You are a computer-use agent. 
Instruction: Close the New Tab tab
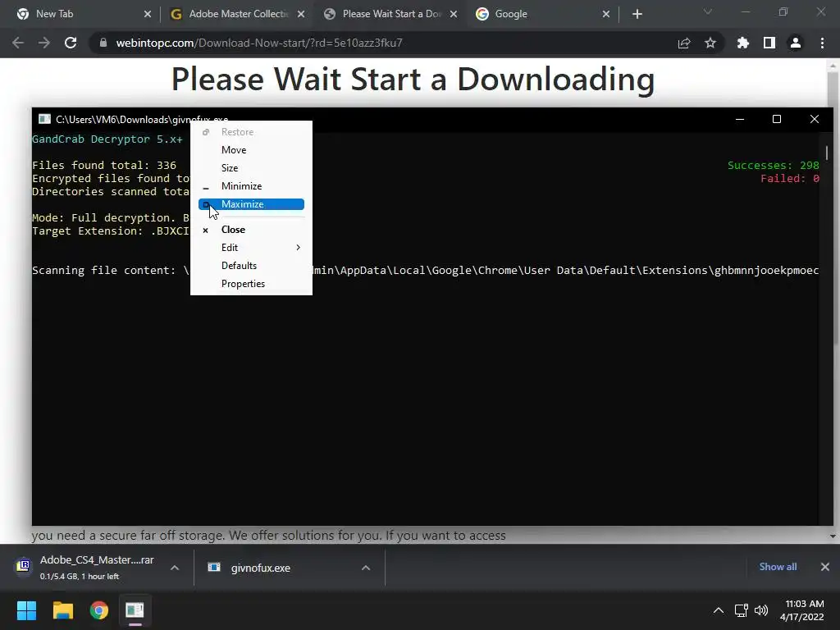148,14
